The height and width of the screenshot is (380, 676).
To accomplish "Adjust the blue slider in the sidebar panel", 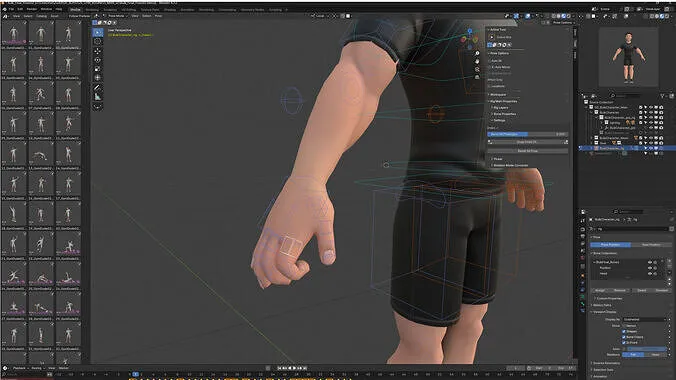I will pos(527,134).
